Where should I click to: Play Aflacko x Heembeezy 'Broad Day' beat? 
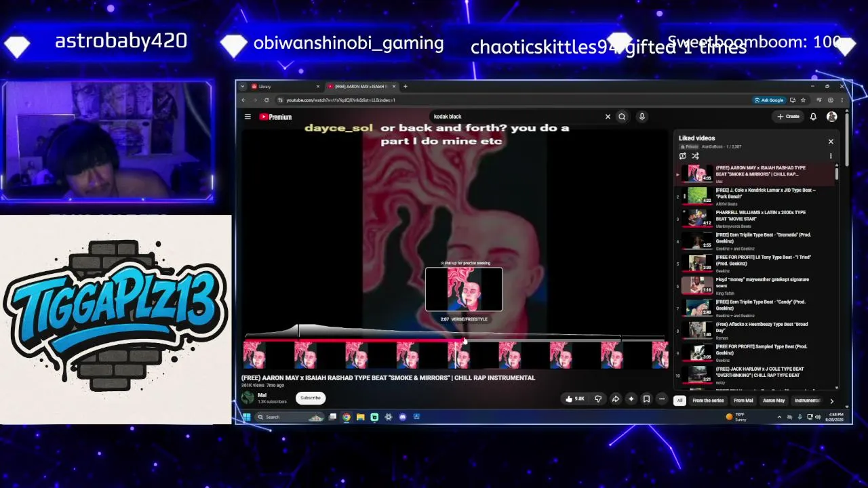tap(755, 330)
